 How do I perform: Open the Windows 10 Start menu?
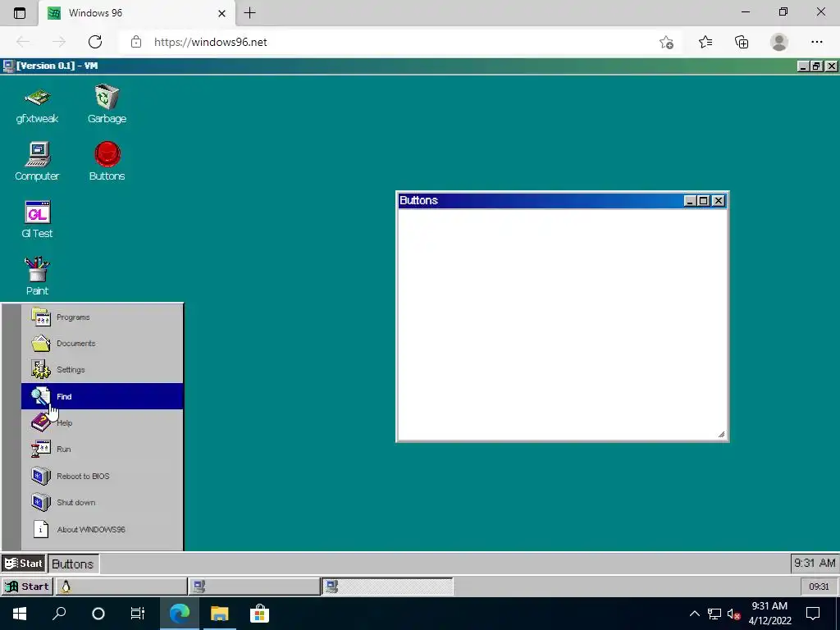[20, 614]
